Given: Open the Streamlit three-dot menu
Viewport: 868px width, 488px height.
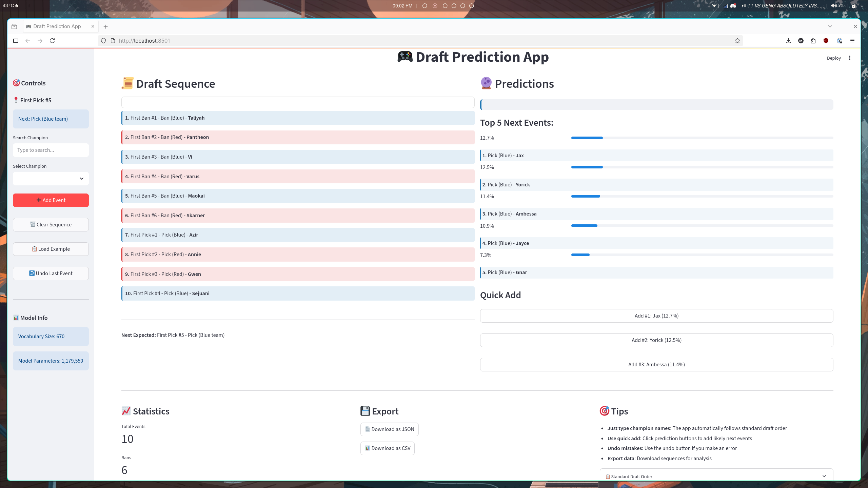Looking at the screenshot, I should tap(850, 58).
